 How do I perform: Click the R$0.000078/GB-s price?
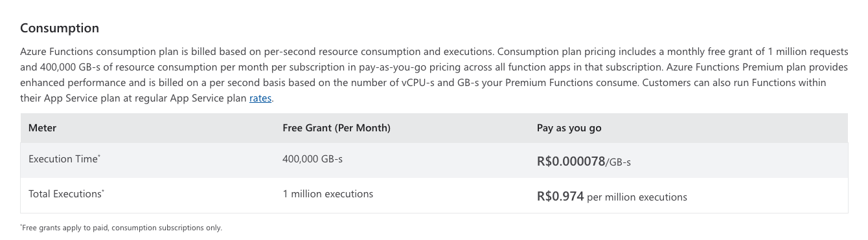[x=584, y=162]
